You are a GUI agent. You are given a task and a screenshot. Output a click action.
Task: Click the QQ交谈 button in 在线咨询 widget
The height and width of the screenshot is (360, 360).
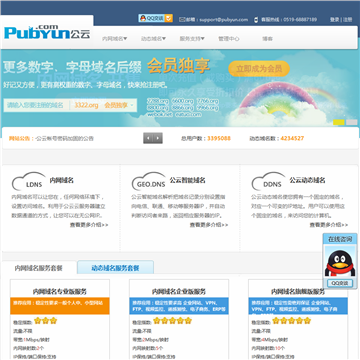click(340, 283)
